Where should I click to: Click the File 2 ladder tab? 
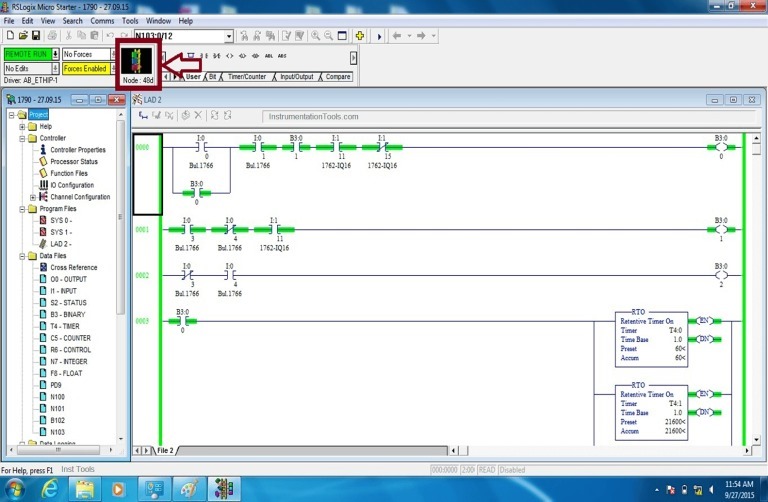(164, 451)
